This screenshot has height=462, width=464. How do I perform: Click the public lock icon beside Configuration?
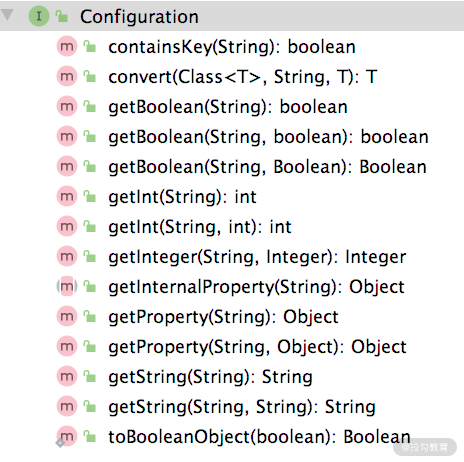coord(62,16)
